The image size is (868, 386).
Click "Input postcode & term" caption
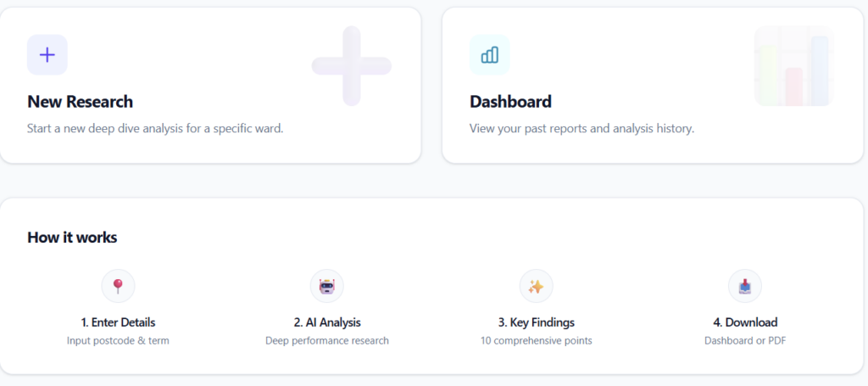118,341
